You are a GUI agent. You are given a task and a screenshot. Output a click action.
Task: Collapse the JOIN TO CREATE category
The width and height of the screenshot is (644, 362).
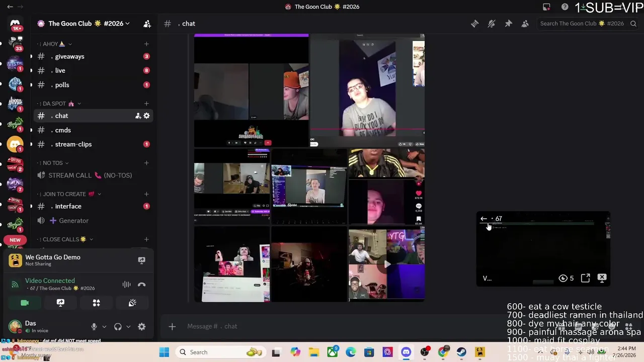click(x=69, y=194)
